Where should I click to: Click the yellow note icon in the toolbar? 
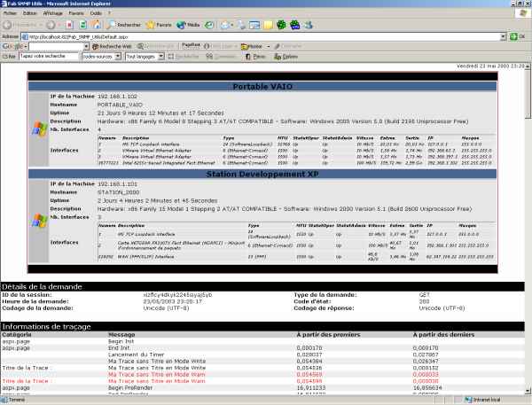(268, 25)
